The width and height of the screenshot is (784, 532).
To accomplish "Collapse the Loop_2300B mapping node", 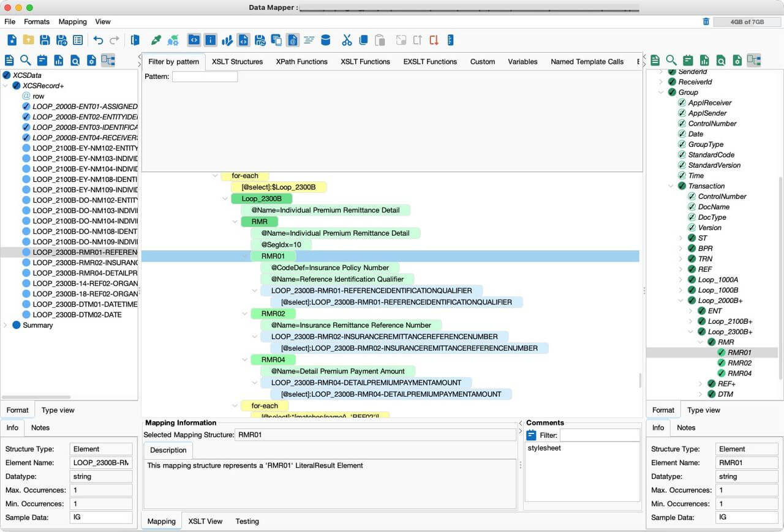I will [x=225, y=199].
